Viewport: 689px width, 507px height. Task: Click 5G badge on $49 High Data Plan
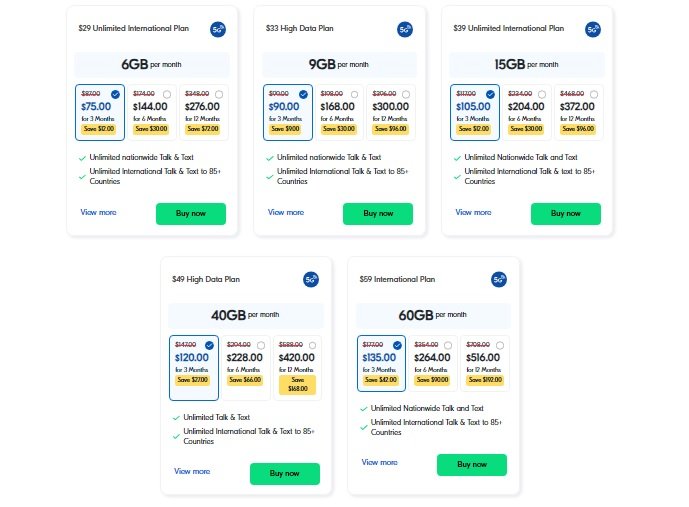pyautogui.click(x=311, y=280)
